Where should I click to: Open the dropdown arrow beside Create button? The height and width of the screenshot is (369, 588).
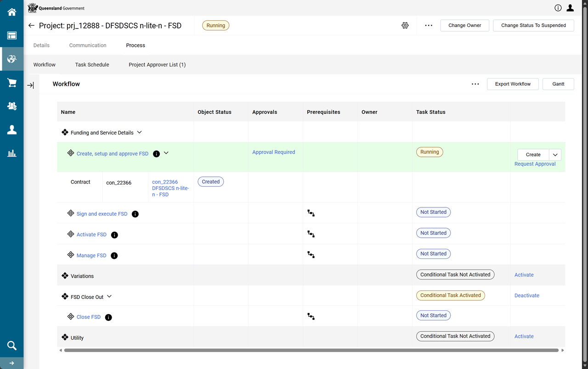coord(555,155)
